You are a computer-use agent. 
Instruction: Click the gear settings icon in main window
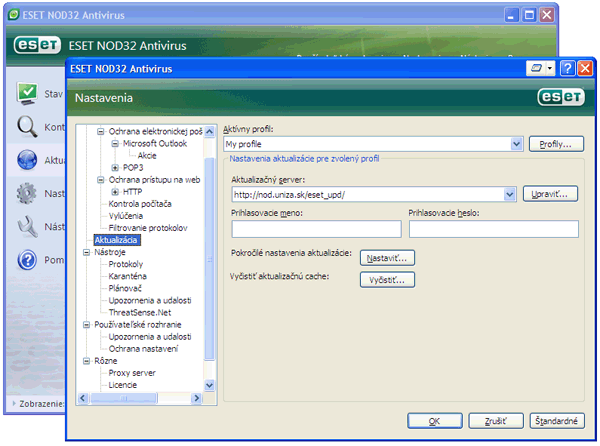(26, 193)
